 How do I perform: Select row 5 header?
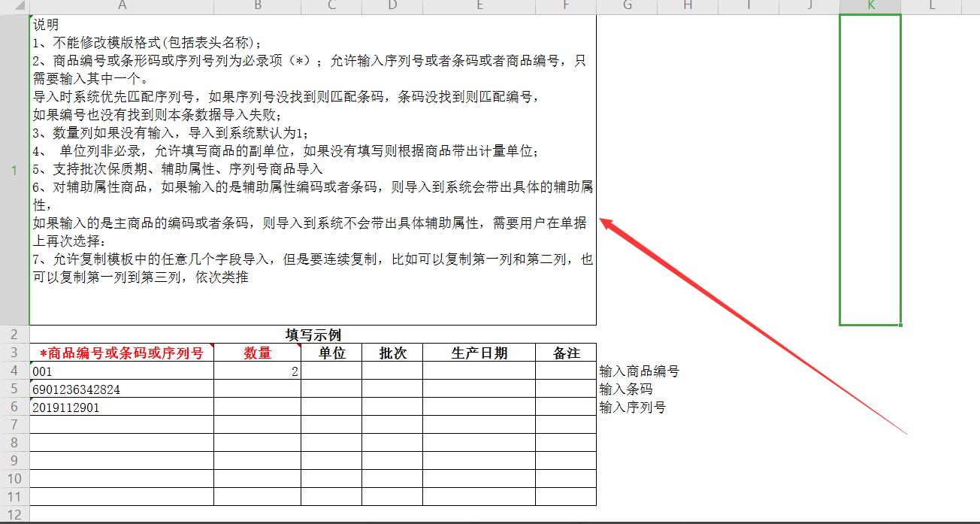tap(14, 389)
